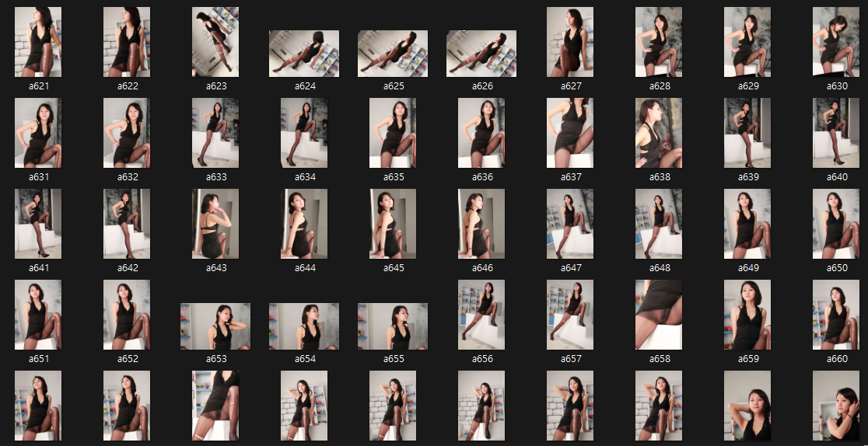Select the a626 image file
The image size is (868, 446).
coord(481,54)
